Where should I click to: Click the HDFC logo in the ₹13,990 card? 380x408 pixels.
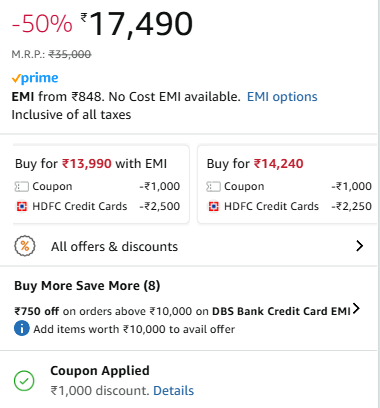pyautogui.click(x=22, y=207)
